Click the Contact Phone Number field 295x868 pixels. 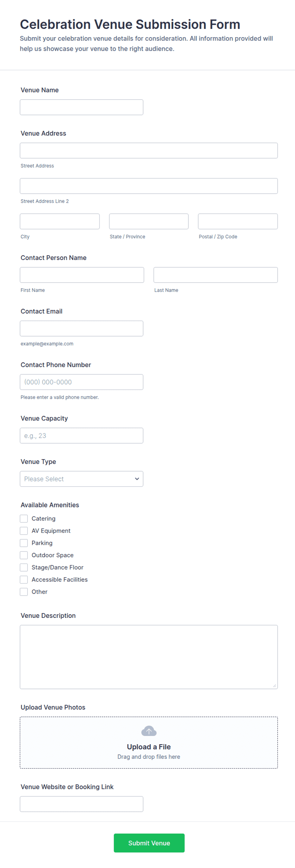(82, 382)
